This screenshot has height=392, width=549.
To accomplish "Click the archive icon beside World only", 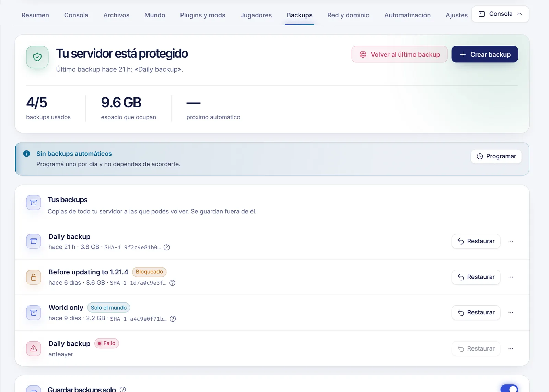I will (x=34, y=313).
